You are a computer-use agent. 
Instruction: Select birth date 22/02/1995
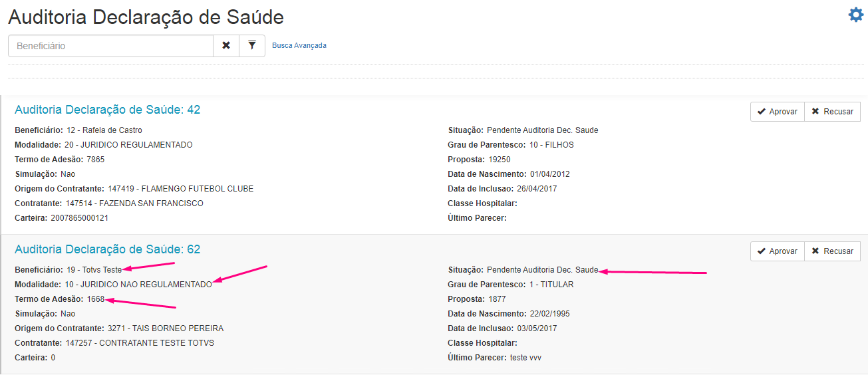pyautogui.click(x=549, y=314)
